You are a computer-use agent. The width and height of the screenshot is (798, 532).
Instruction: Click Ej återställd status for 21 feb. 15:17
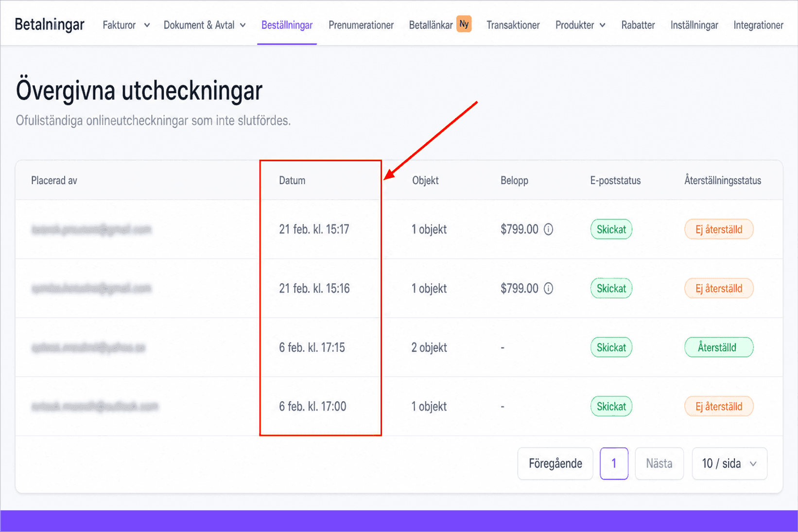pyautogui.click(x=719, y=229)
